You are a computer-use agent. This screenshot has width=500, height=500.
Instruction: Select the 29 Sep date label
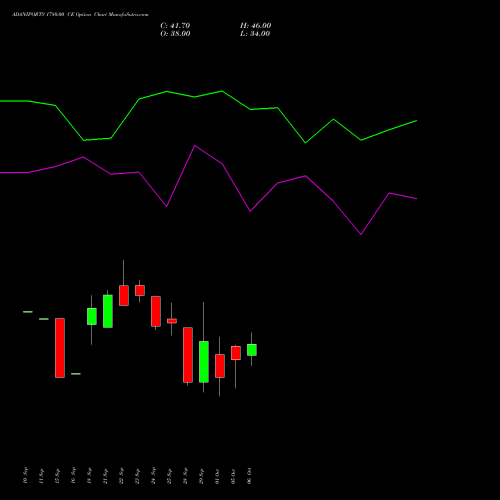click(x=201, y=476)
